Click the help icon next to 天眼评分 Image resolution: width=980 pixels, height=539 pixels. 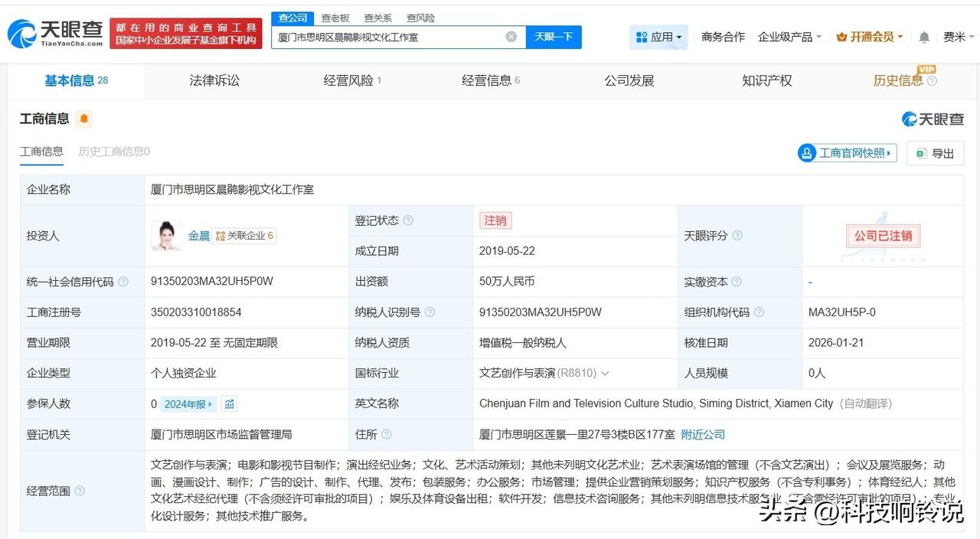click(737, 236)
